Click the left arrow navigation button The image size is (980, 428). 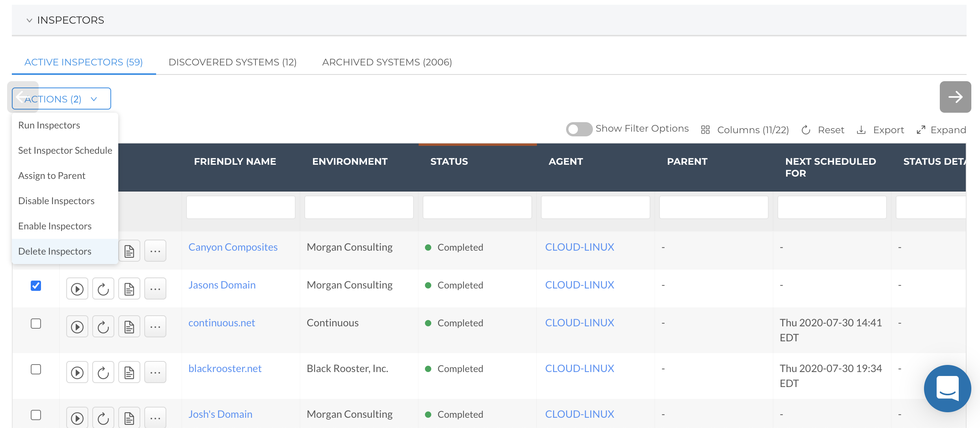[22, 97]
